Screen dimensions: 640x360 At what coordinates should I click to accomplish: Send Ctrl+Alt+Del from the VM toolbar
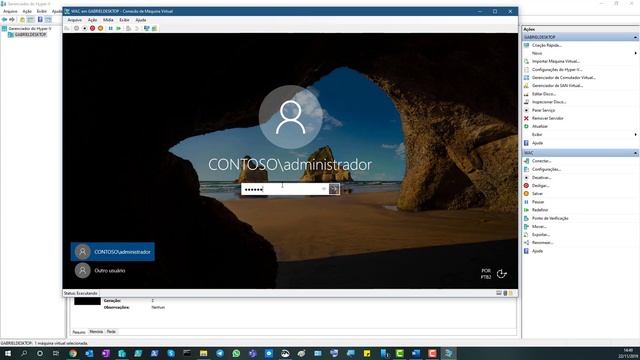coord(67,29)
